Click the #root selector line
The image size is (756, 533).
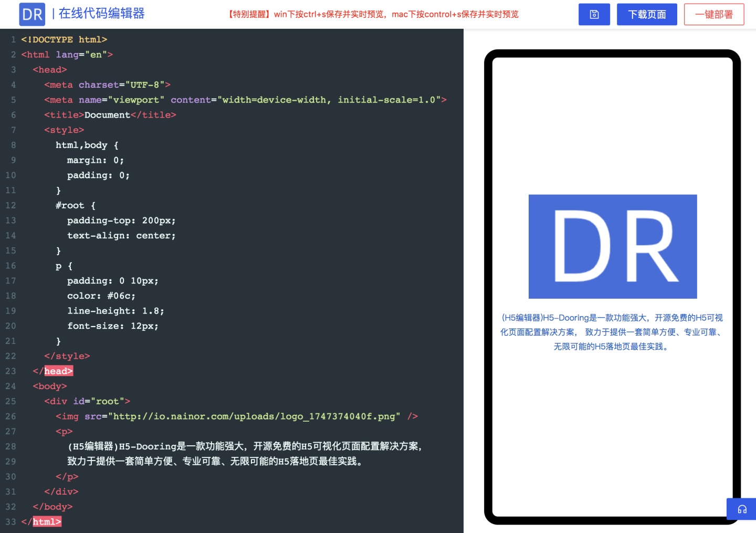point(76,205)
